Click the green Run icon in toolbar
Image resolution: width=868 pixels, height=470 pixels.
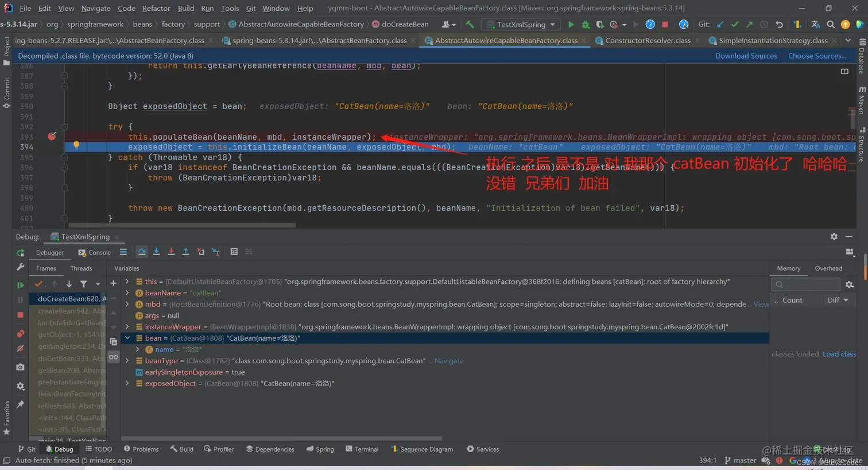pos(571,25)
